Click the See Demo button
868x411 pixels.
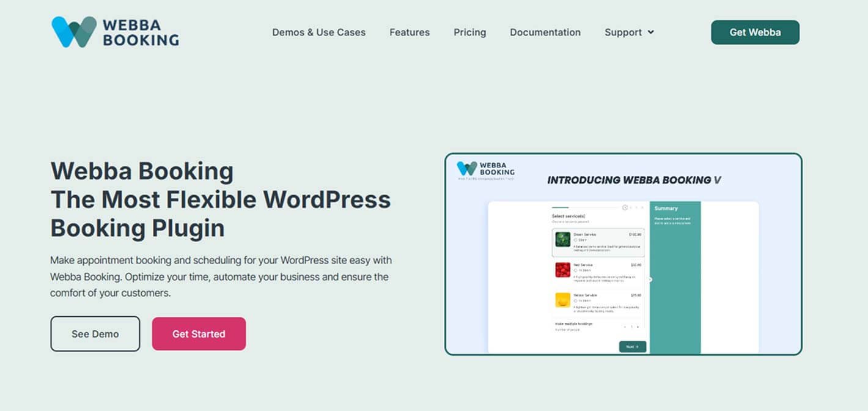point(95,334)
